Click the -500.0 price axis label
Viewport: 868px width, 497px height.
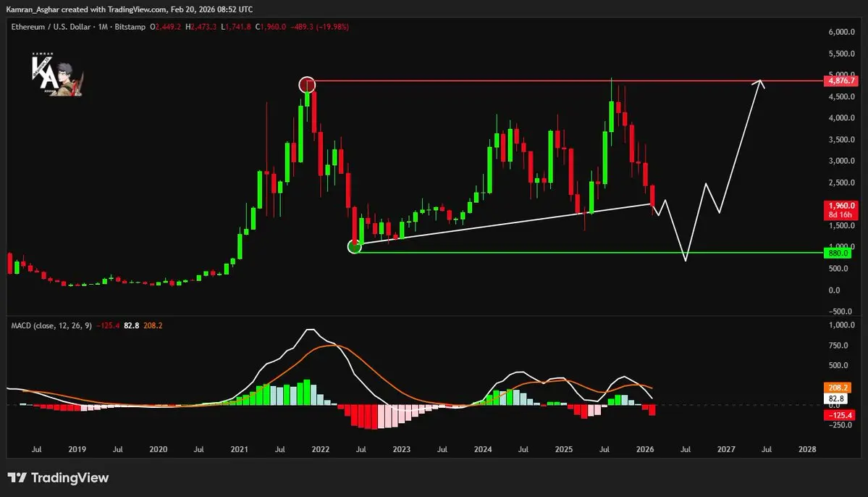pos(841,312)
